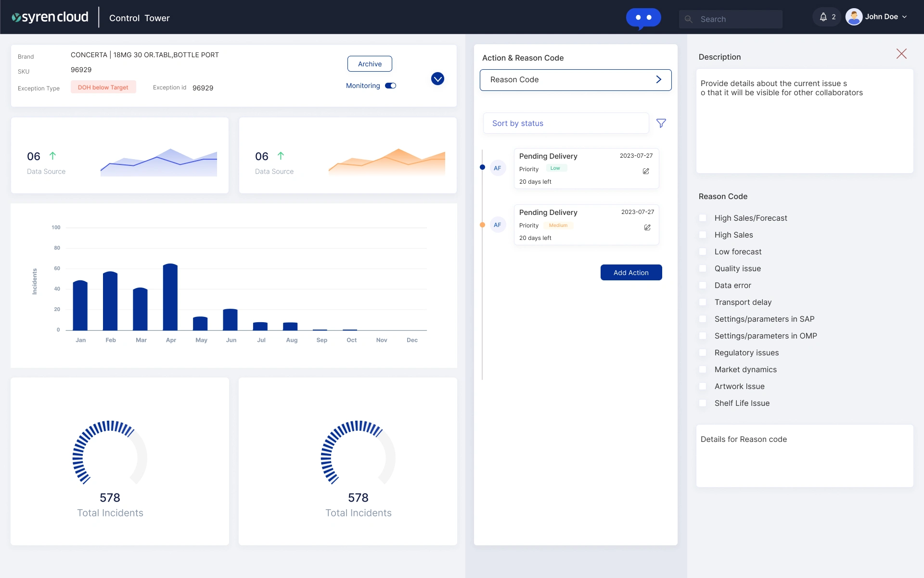This screenshot has height=578, width=924.
Task: Click green up arrow in orange chart card
Action: pos(281,156)
